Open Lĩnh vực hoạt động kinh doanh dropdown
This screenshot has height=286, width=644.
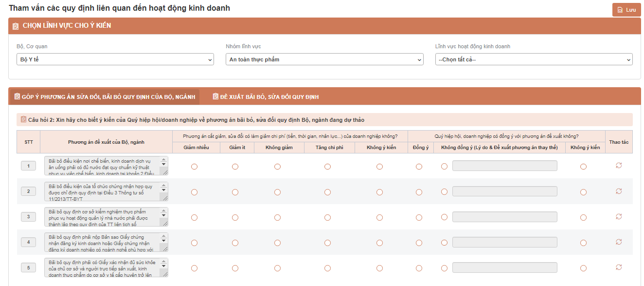[534, 59]
